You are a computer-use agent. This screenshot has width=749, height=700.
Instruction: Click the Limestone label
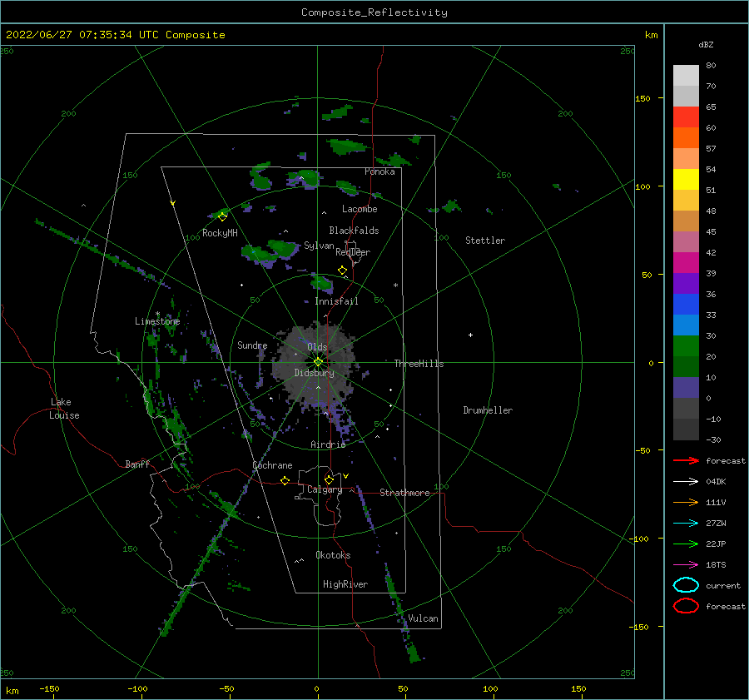157,321
